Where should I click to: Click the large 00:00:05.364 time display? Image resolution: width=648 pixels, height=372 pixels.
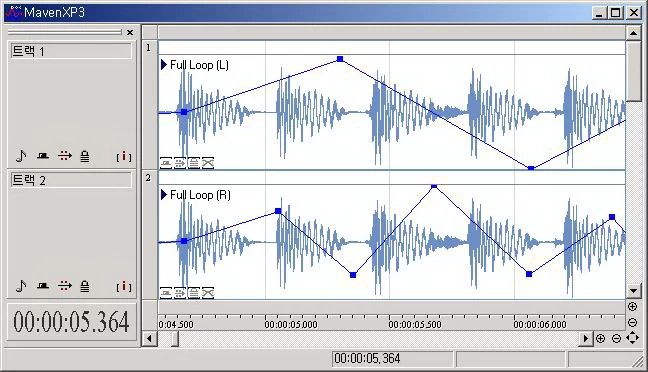pyautogui.click(x=71, y=322)
